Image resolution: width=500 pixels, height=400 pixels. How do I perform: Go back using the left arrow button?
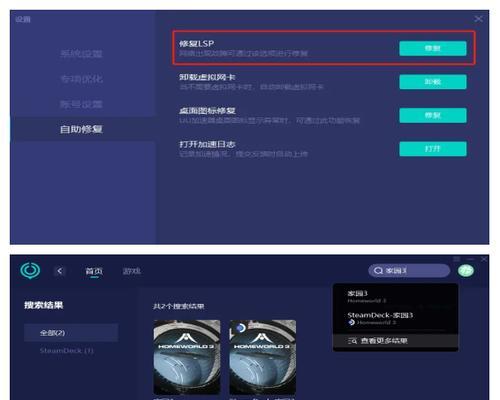[60, 271]
